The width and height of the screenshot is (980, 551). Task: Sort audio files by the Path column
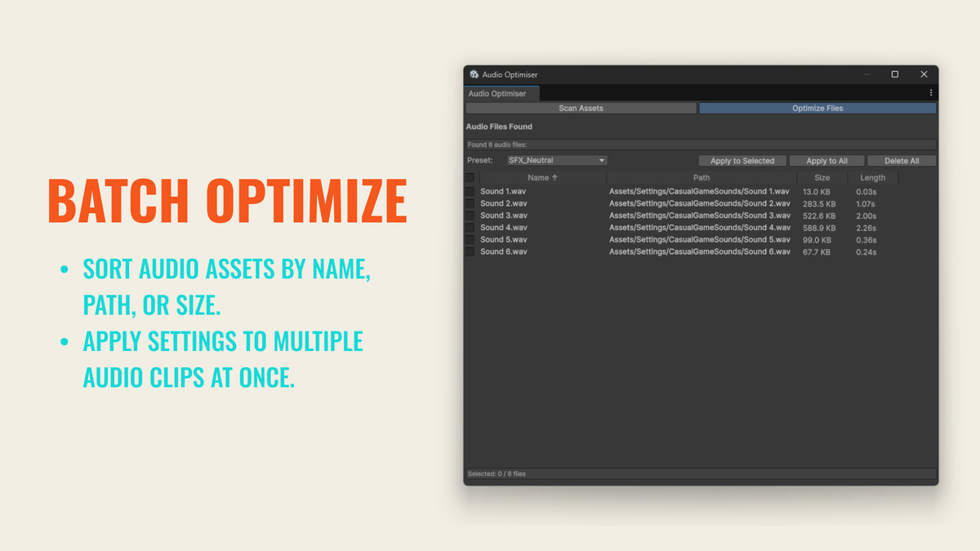(701, 177)
